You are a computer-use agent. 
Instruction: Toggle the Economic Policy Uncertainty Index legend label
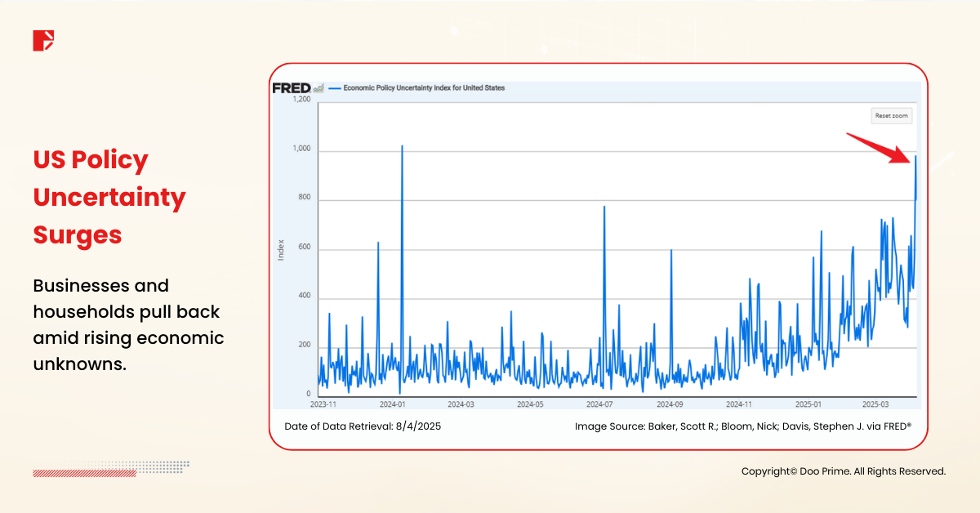point(423,88)
